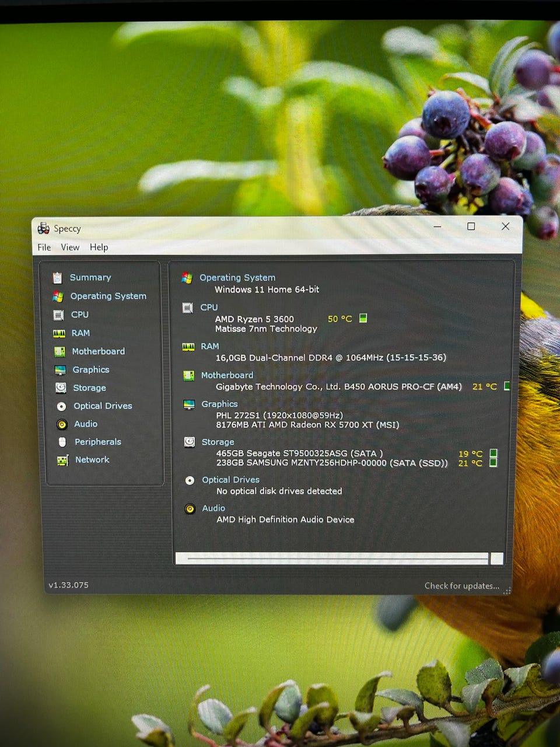560x747 pixels.
Task: Open the Optical Drives heading link in summary
Action: point(231,480)
